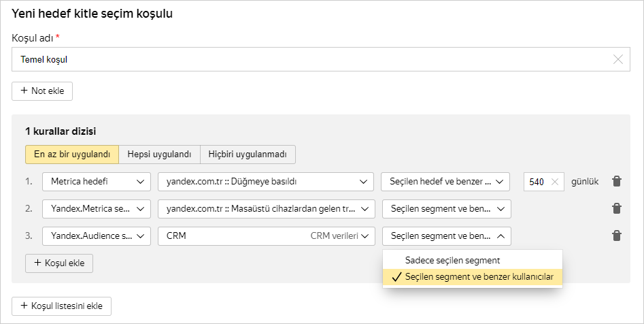
Task: Expand the 'Masaüstü cihazlardan' segment dropdown
Action: (x=265, y=209)
